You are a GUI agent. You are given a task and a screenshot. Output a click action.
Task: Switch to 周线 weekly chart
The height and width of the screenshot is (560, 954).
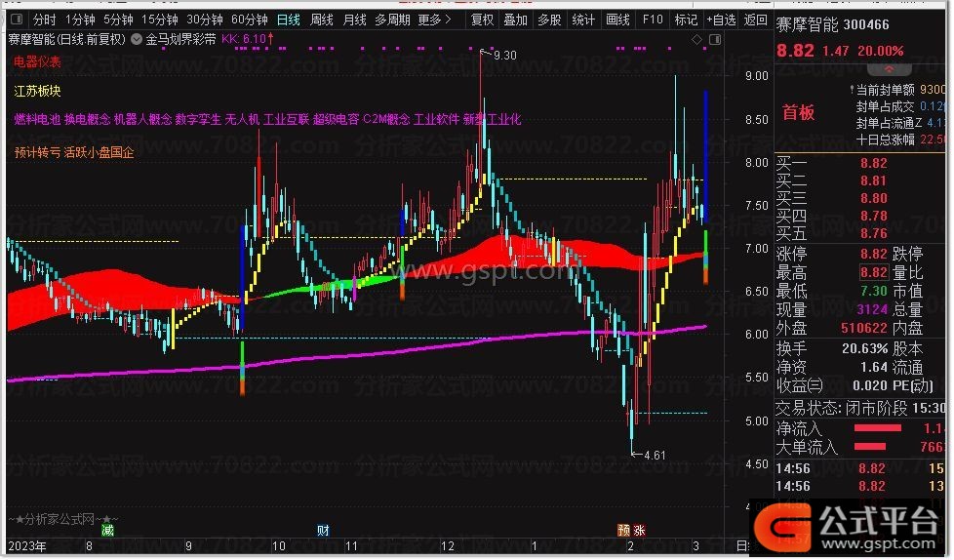pos(322,20)
